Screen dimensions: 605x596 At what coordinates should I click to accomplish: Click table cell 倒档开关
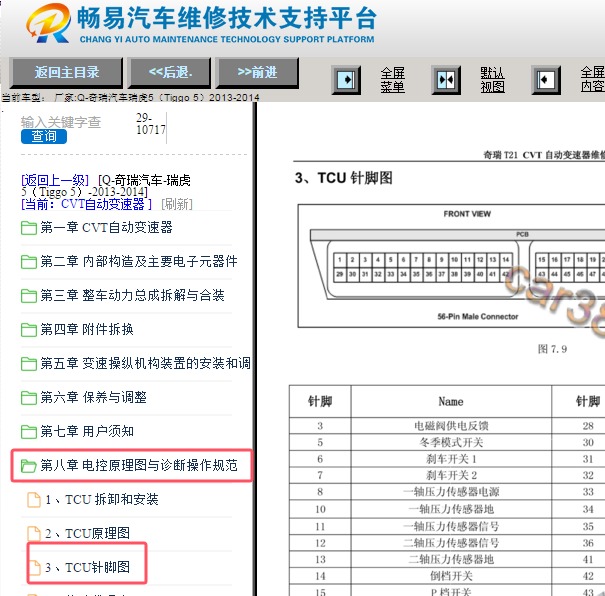tap(451, 576)
